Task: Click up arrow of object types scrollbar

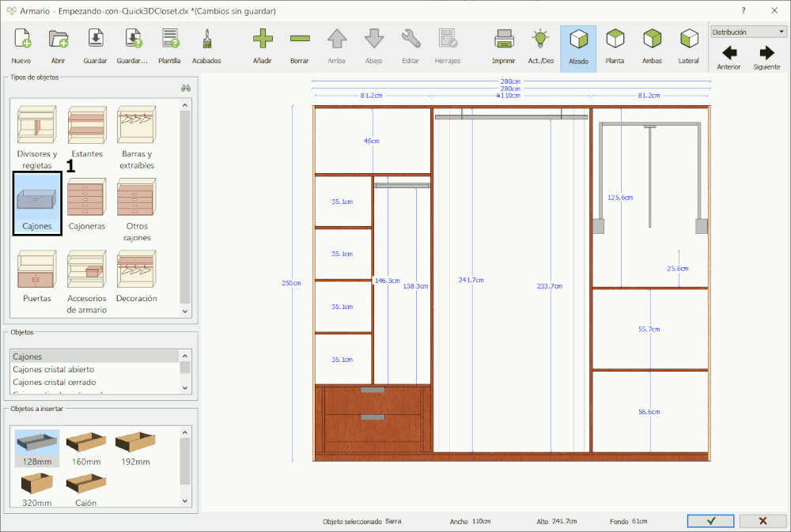Action: coord(185,105)
